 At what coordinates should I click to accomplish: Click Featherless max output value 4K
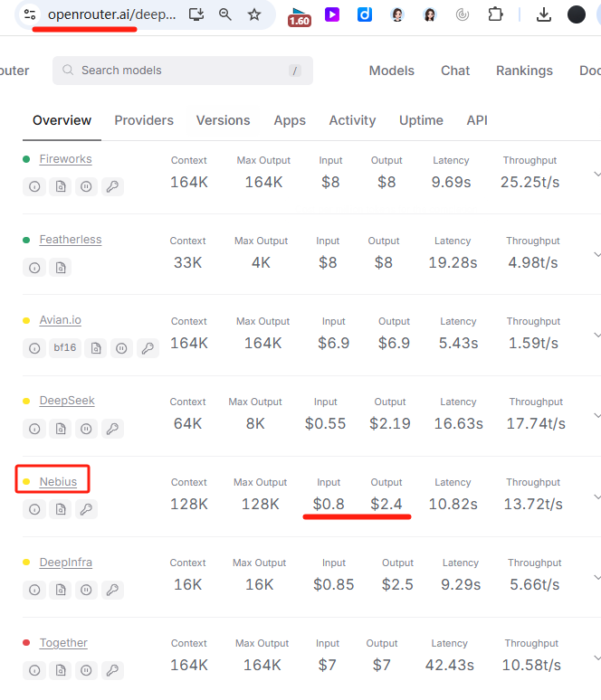261,262
